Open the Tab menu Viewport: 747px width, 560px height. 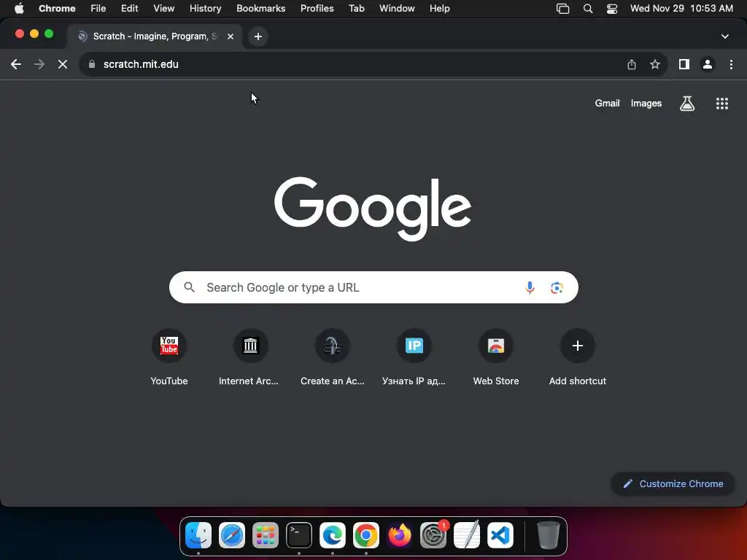point(356,9)
